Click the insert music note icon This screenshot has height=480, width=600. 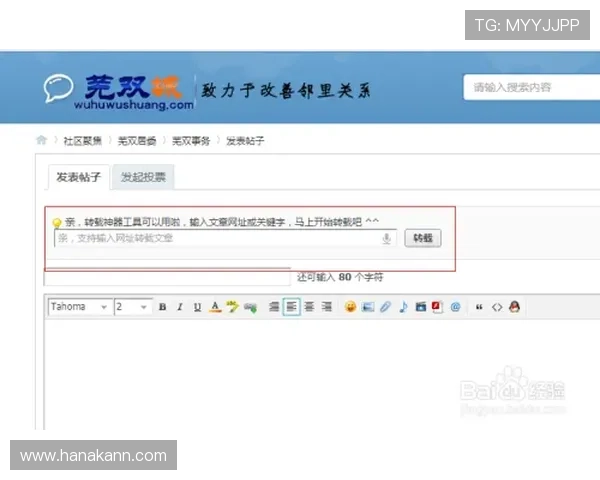[x=403, y=307]
